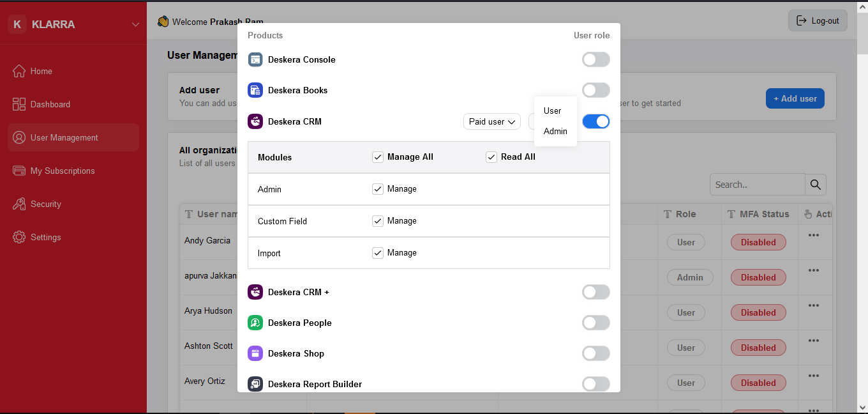Switch on Deskera People access
Image resolution: width=868 pixels, height=414 pixels.
click(x=596, y=323)
